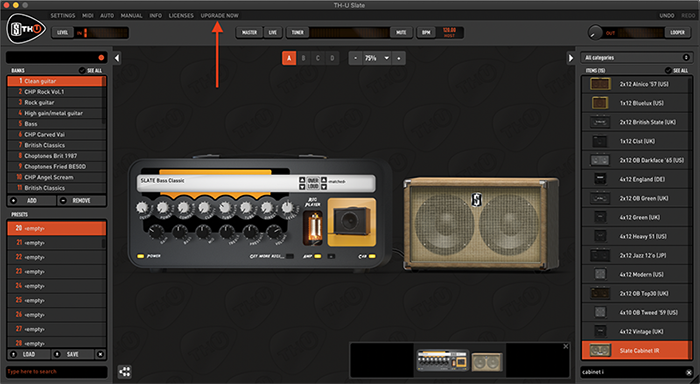700x384 pixels.
Task: Select the cabinet thumbnail in the chain overview
Action: 487,361
